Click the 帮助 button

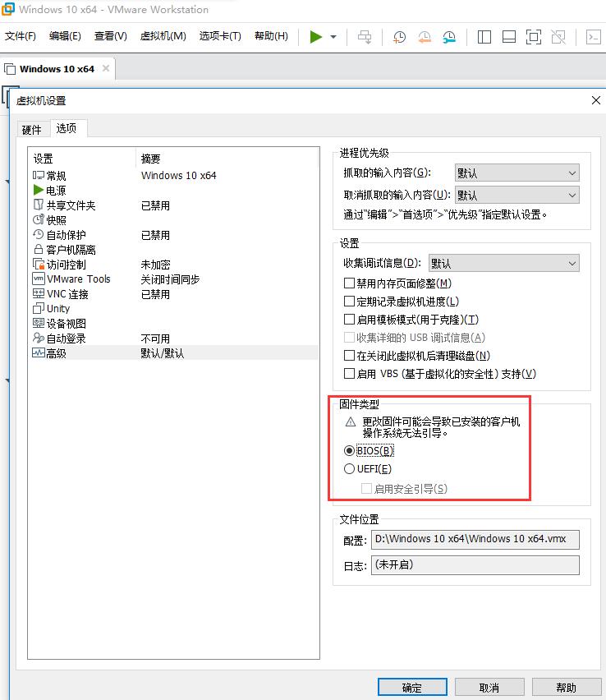pyautogui.click(x=567, y=688)
